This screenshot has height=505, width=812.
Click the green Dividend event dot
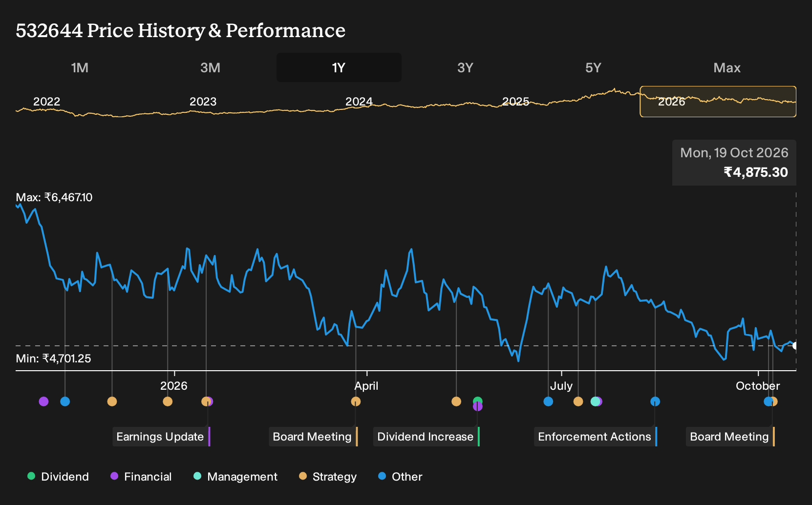click(x=478, y=400)
